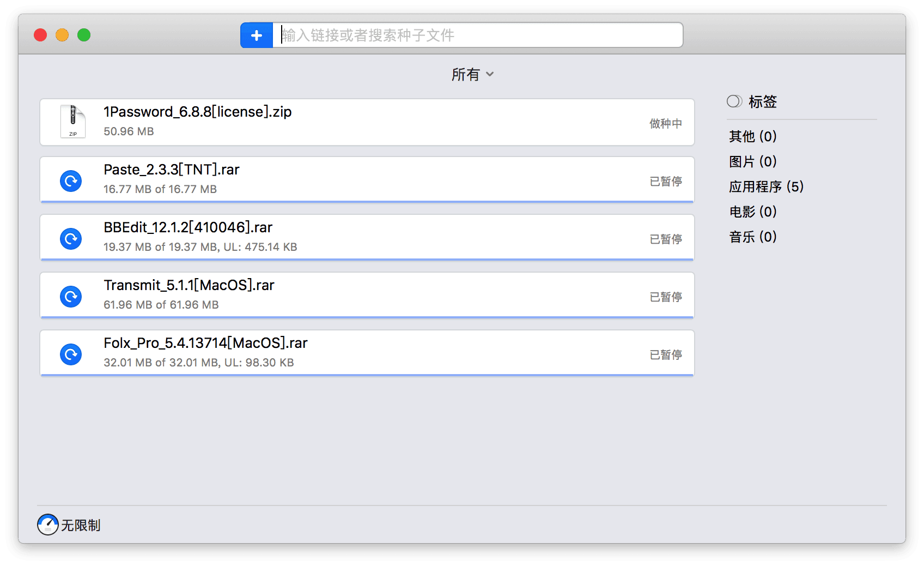Click the search or link input field
Viewport: 924px width, 566px height.
pos(478,35)
